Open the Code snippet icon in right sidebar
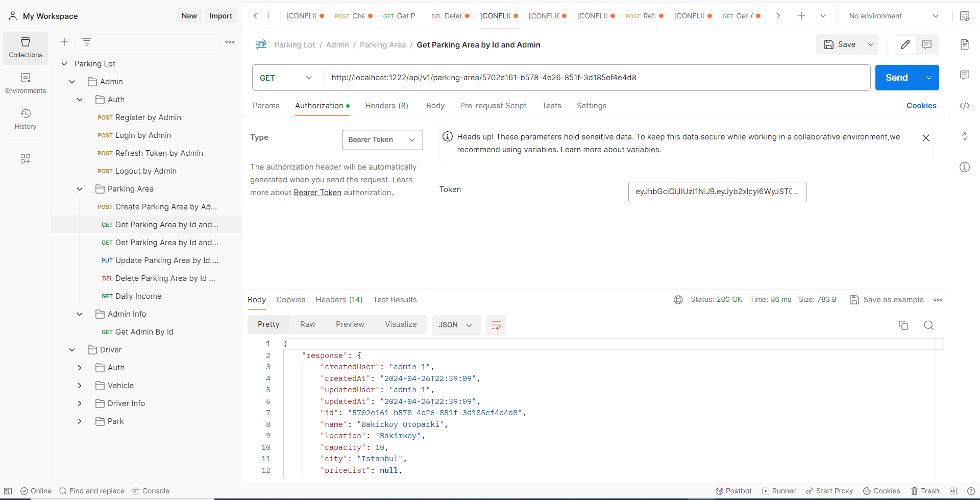Screen dimensions: 980x500 pos(965,106)
